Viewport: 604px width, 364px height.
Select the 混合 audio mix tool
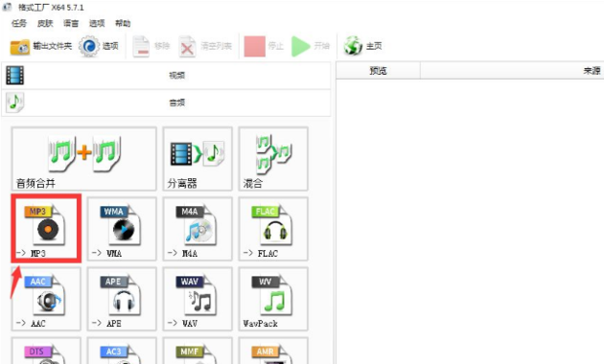click(273, 159)
